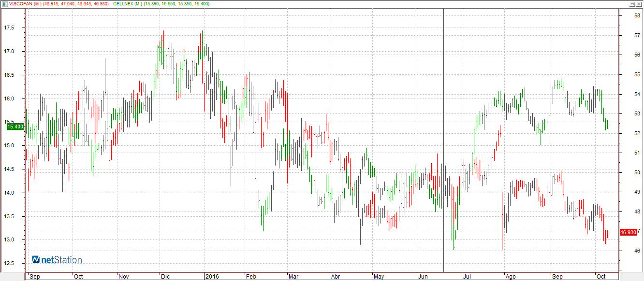Click the green 15.400 current price tag

click(15, 126)
